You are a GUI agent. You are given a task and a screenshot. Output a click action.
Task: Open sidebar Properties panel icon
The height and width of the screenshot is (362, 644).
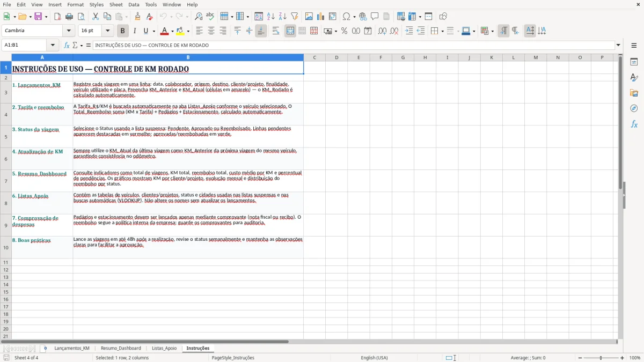tap(634, 62)
